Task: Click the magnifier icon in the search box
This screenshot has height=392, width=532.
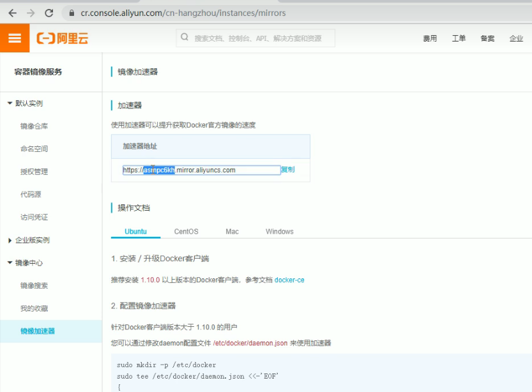Action: [185, 37]
